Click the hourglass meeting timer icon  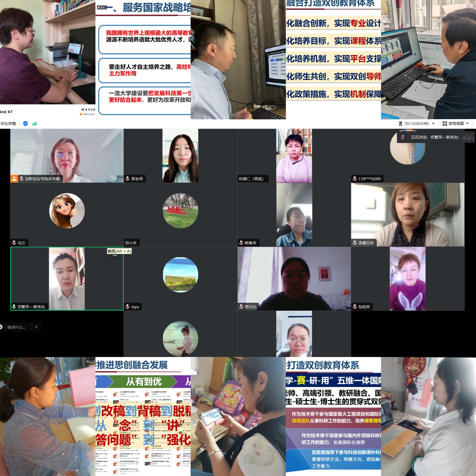(x=400, y=123)
